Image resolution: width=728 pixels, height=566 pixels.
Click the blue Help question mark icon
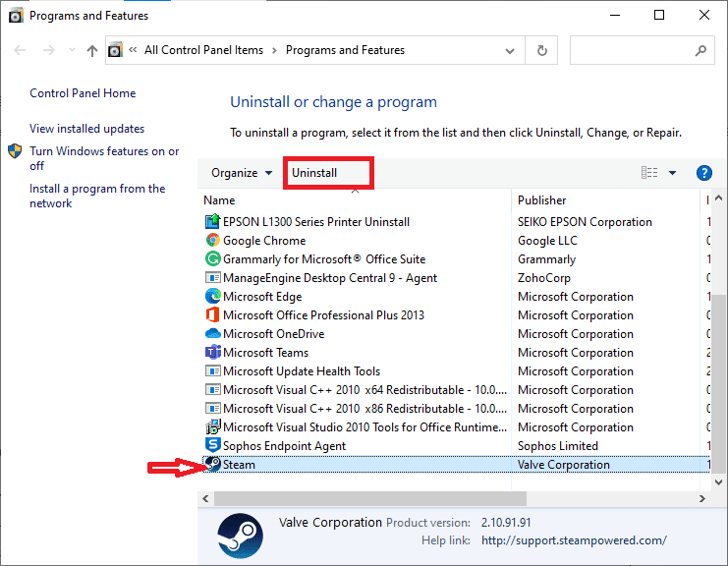[703, 173]
